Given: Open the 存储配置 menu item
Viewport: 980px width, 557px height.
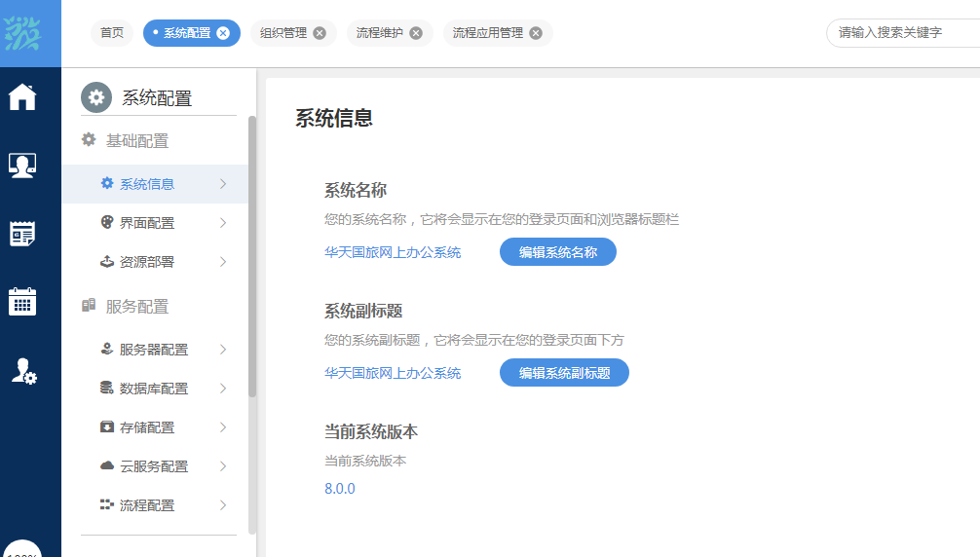Looking at the screenshot, I should pos(155,427).
